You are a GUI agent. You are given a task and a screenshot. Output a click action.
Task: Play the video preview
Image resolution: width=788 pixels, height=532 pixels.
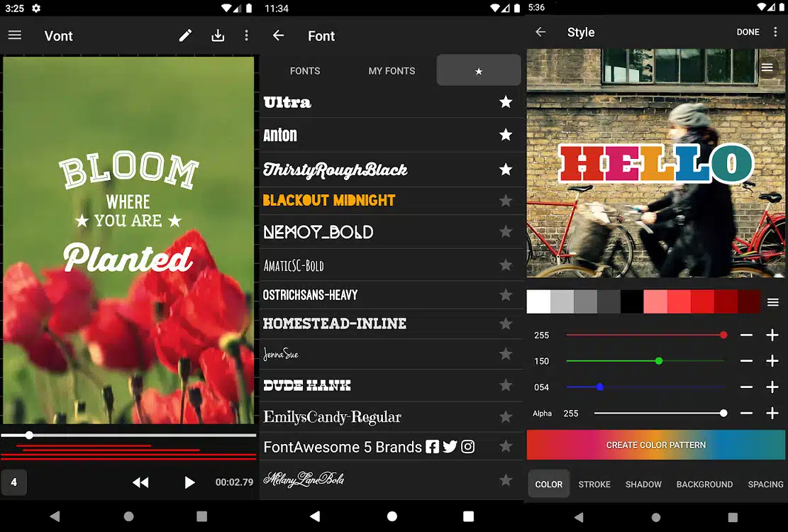point(189,482)
